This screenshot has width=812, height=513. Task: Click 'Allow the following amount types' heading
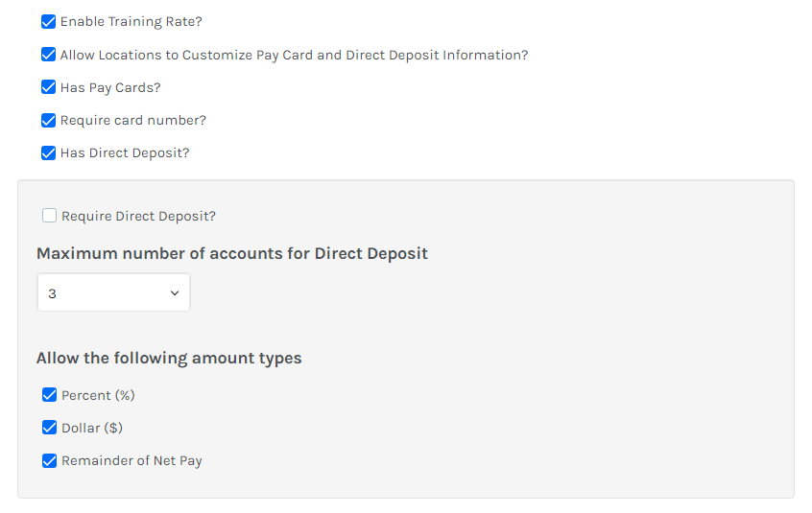click(169, 359)
